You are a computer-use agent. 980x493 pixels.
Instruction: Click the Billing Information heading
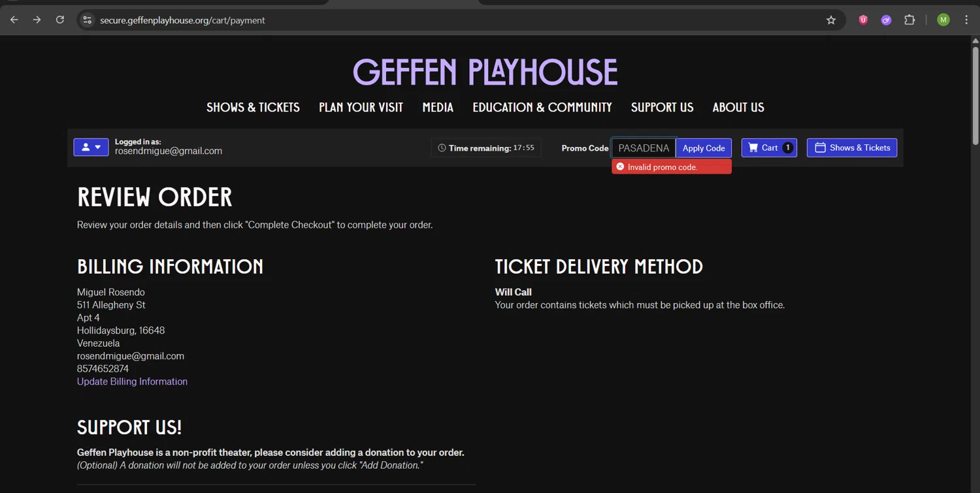(171, 266)
